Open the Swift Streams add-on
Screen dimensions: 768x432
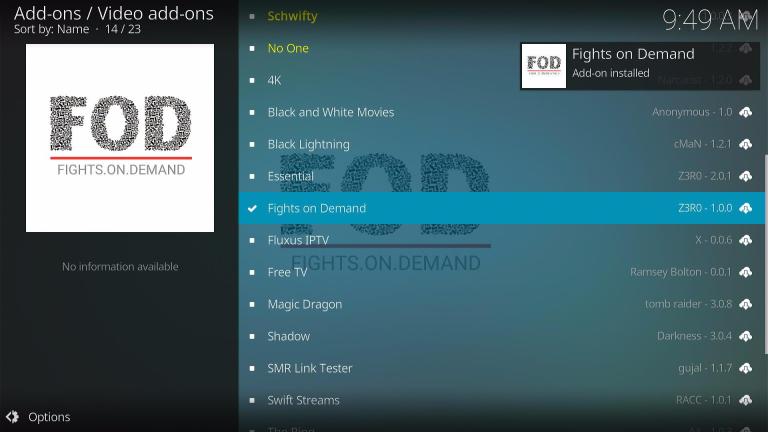pos(502,400)
